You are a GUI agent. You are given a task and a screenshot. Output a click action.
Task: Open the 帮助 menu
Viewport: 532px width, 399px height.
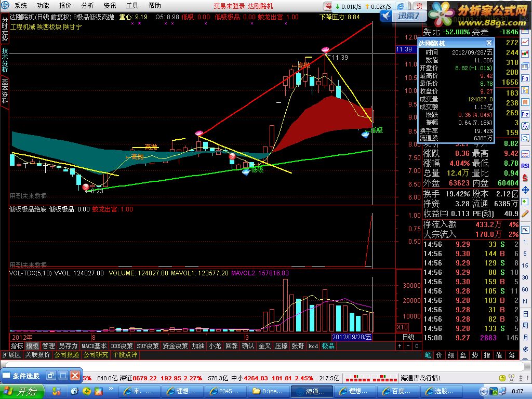(155, 5)
